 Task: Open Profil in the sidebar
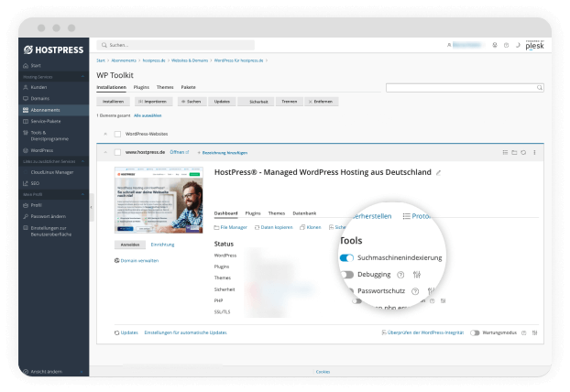[36, 205]
